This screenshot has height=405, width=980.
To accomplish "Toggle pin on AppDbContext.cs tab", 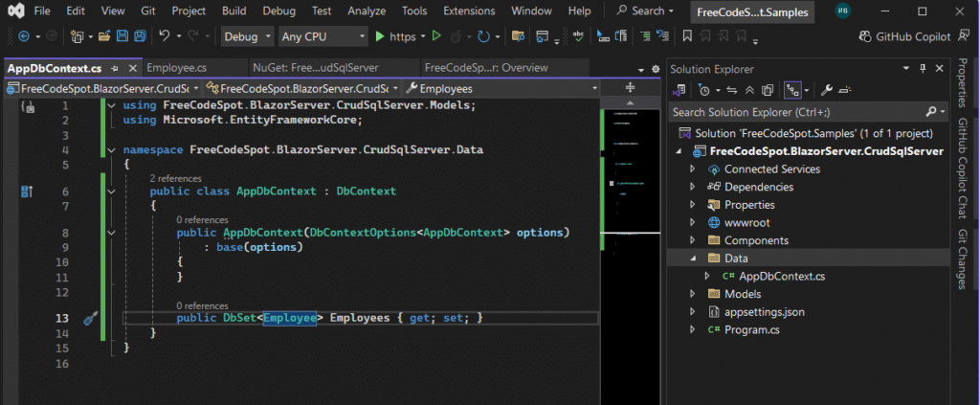I will coord(115,68).
